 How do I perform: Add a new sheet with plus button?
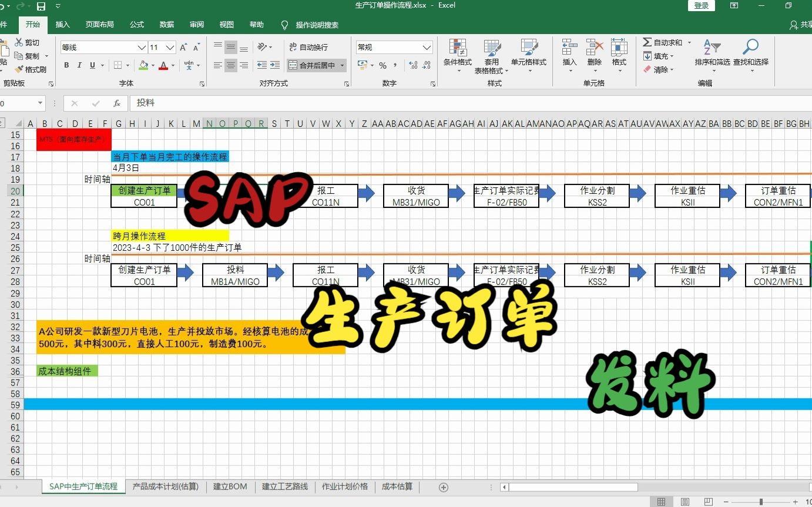pyautogui.click(x=444, y=487)
